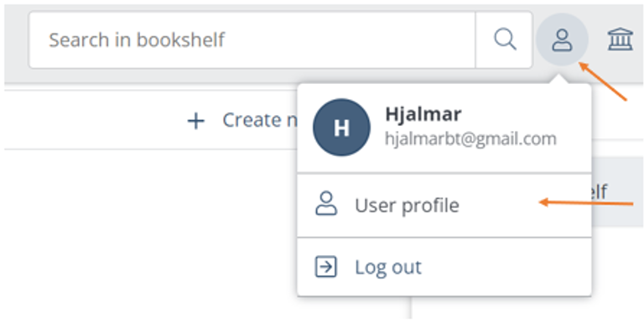The image size is (644, 329).
Task: Click the library building icon
Action: pos(621,39)
